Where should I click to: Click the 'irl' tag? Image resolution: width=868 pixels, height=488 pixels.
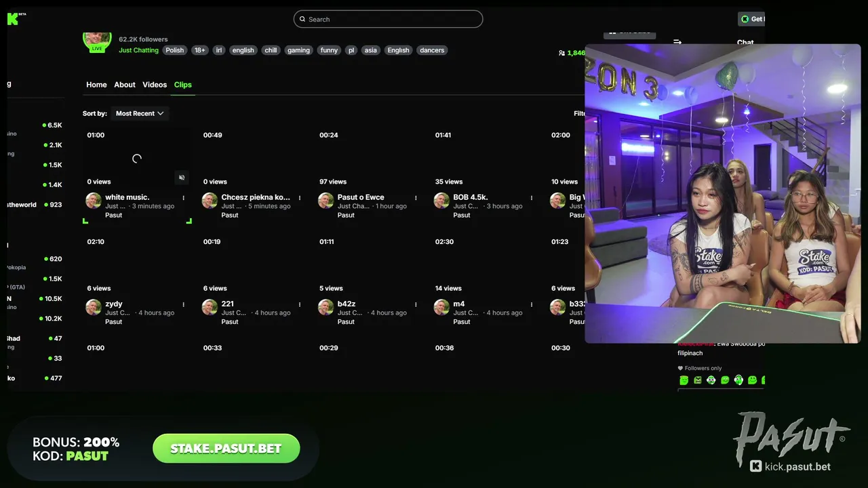point(219,50)
